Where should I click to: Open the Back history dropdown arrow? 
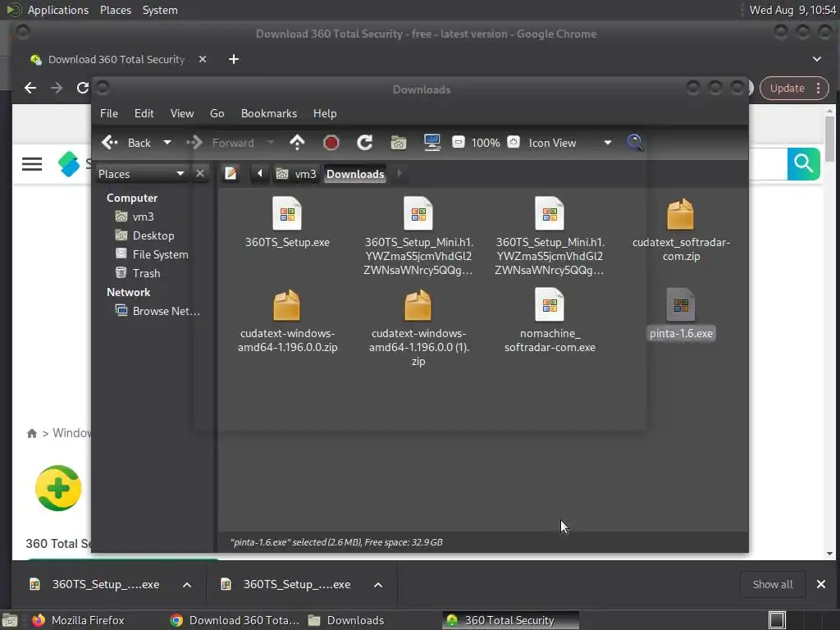coord(167,143)
